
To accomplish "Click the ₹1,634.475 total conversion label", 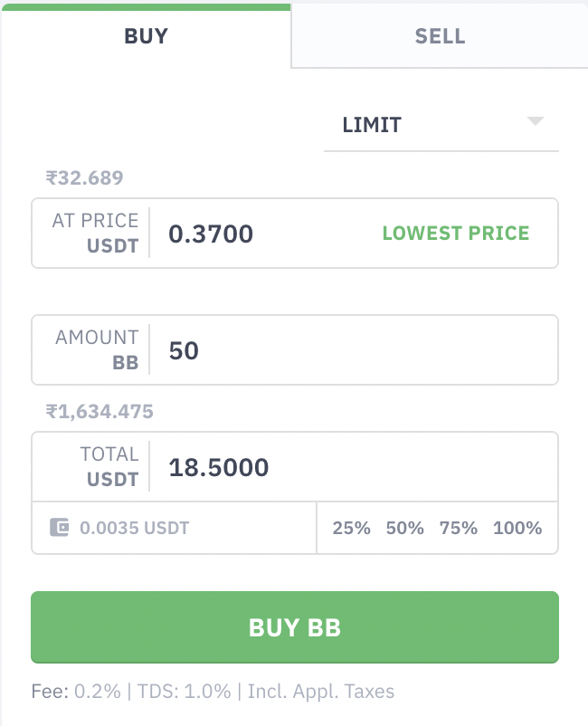I will click(x=100, y=412).
